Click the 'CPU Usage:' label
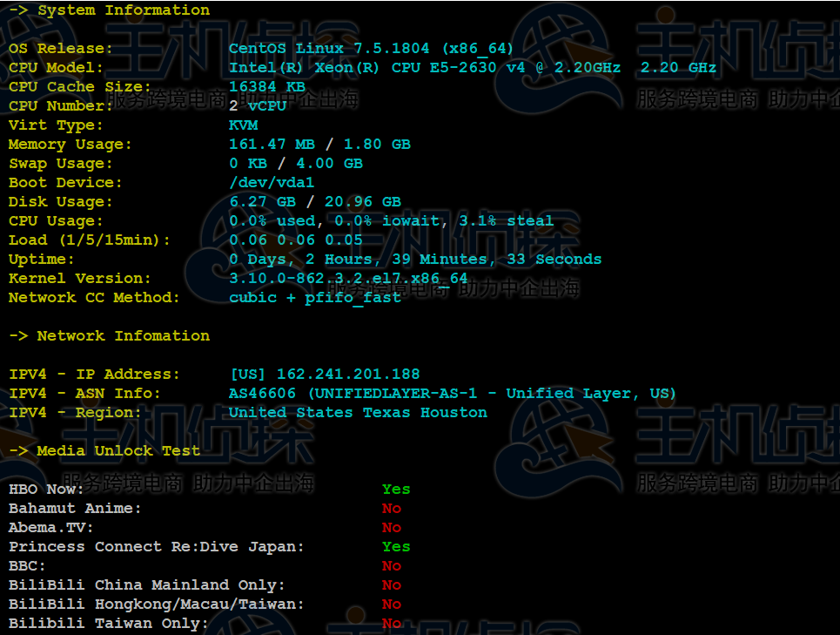 coord(56,221)
